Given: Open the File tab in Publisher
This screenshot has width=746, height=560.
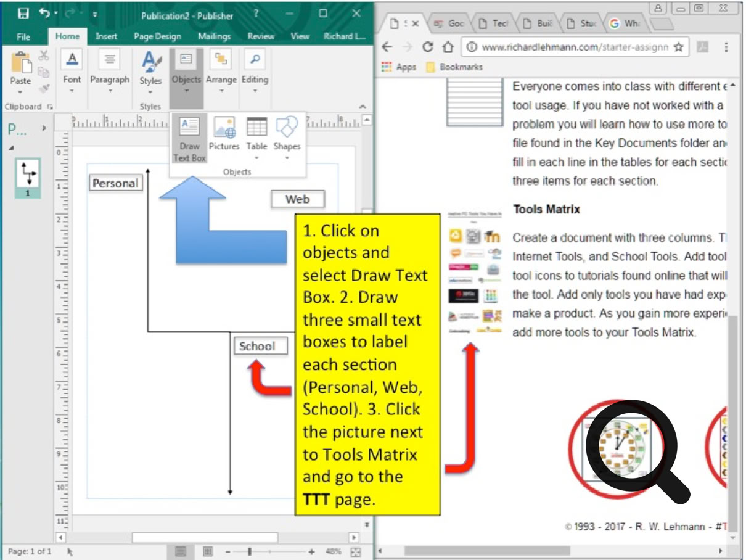Looking at the screenshot, I should 23,36.
